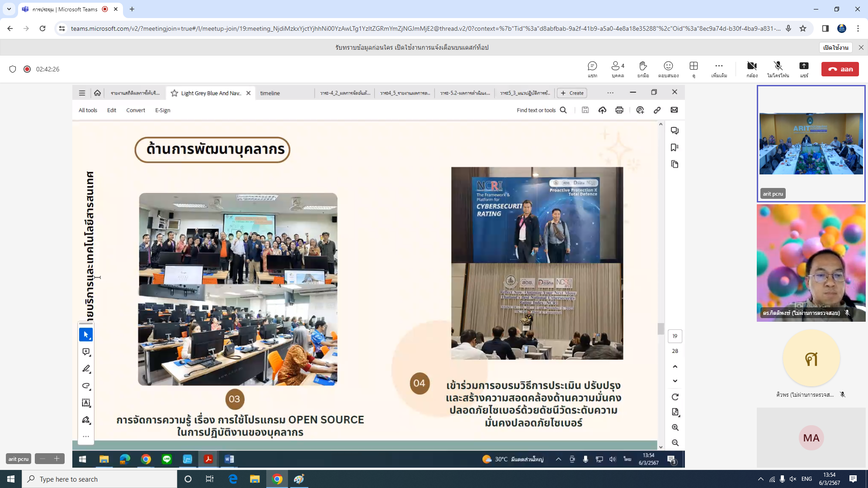This screenshot has width=868, height=488.
Task: Open a new browser tab
Action: click(x=132, y=9)
